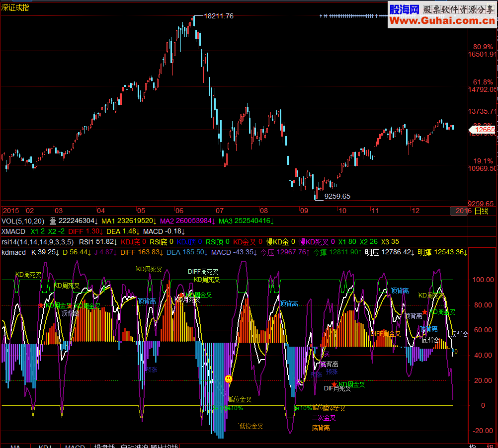Open the 自动波浪 tab
Viewport: 498px width, 448px height.
point(134,446)
